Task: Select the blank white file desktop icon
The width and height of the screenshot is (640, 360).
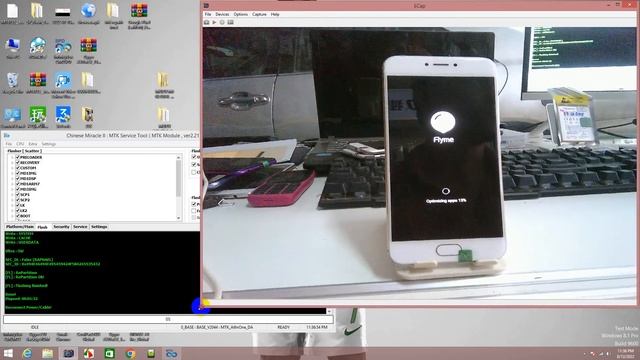Action: click(x=12, y=11)
